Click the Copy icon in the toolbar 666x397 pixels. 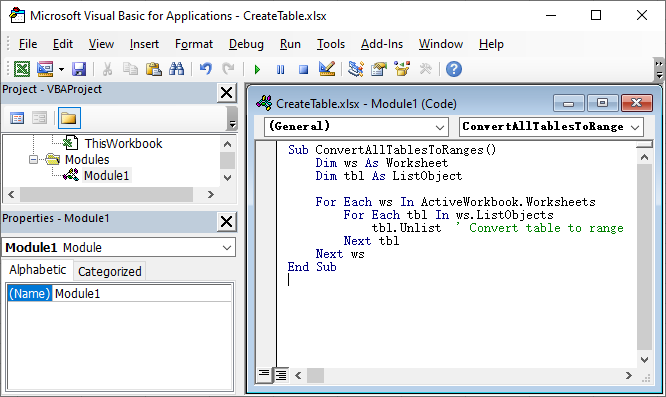tap(130, 69)
